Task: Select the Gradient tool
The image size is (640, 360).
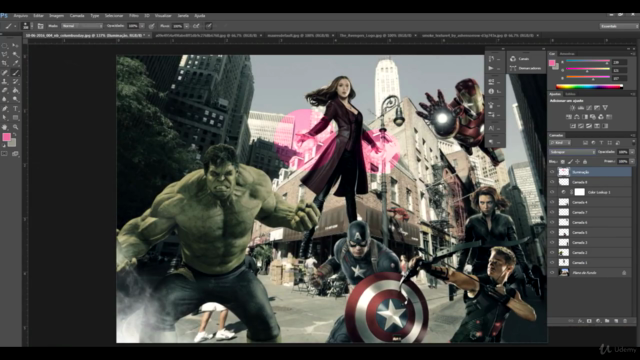Action: tap(16, 91)
